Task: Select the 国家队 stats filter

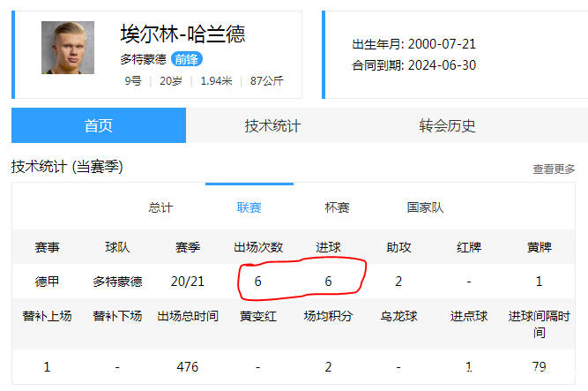Action: (425, 207)
